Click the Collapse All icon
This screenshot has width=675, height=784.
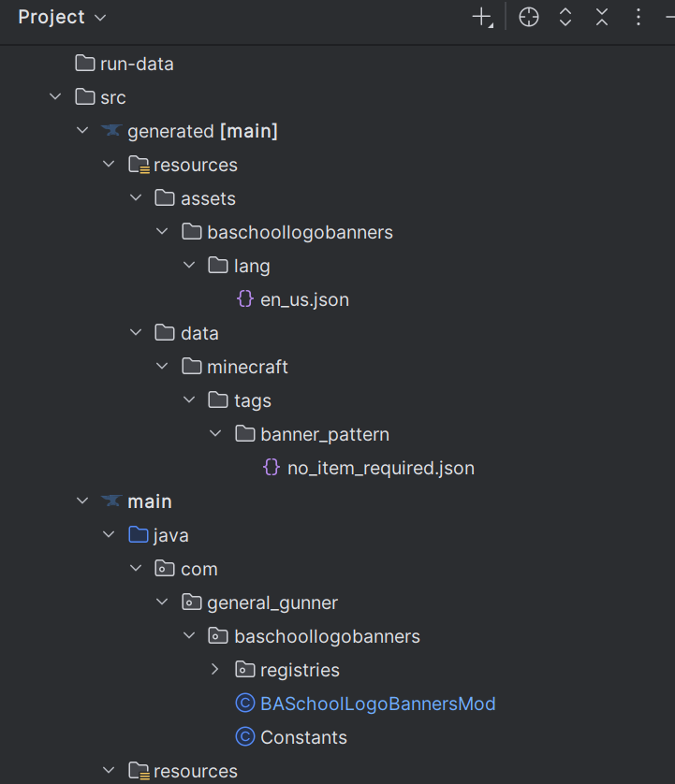click(602, 18)
